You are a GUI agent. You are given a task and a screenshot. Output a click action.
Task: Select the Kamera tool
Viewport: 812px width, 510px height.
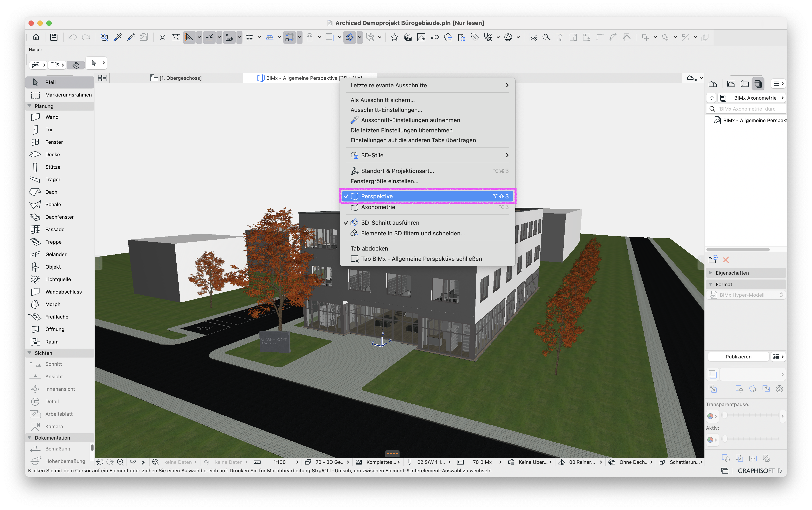[x=60, y=426]
